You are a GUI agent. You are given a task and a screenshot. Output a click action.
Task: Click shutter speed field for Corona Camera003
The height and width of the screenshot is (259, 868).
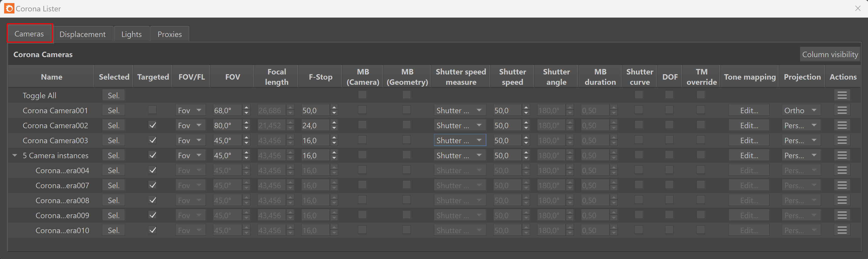pyautogui.click(x=508, y=140)
